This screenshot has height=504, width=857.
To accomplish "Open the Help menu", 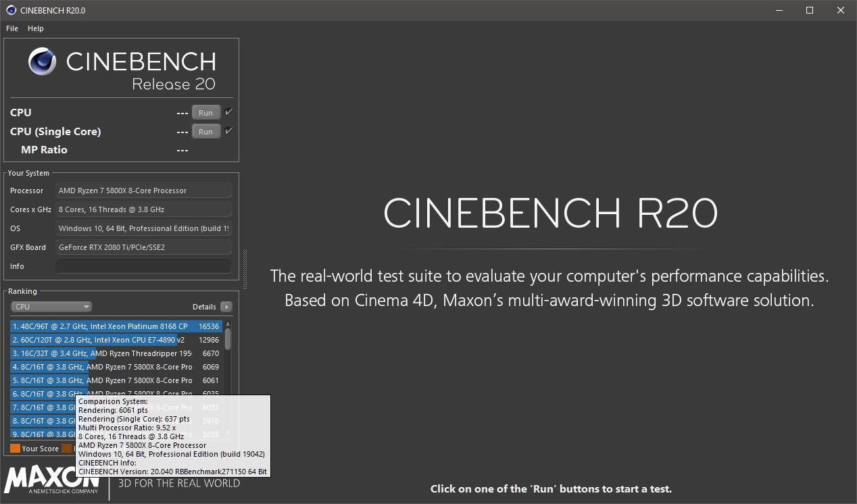I will [x=36, y=28].
